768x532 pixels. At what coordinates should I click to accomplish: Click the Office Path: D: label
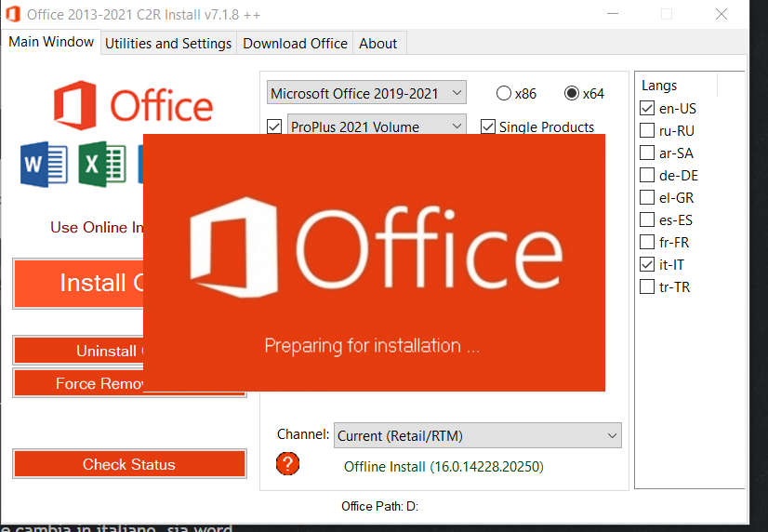(379, 506)
